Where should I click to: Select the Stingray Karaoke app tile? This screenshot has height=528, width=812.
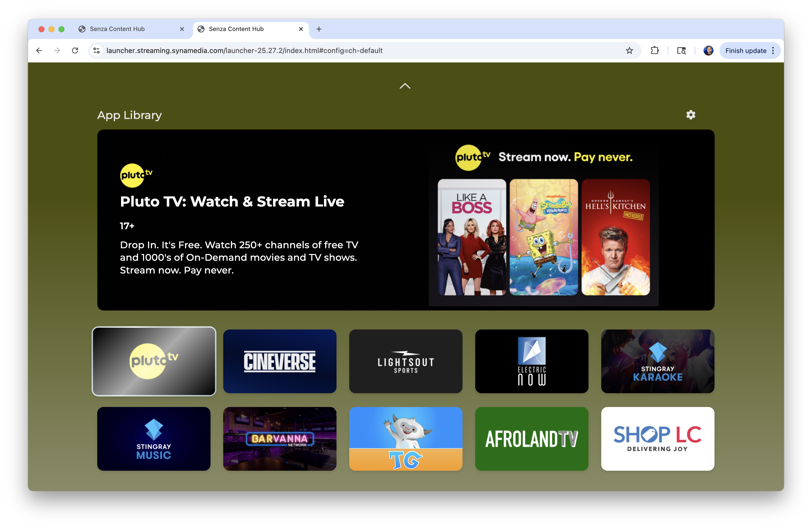click(x=657, y=361)
